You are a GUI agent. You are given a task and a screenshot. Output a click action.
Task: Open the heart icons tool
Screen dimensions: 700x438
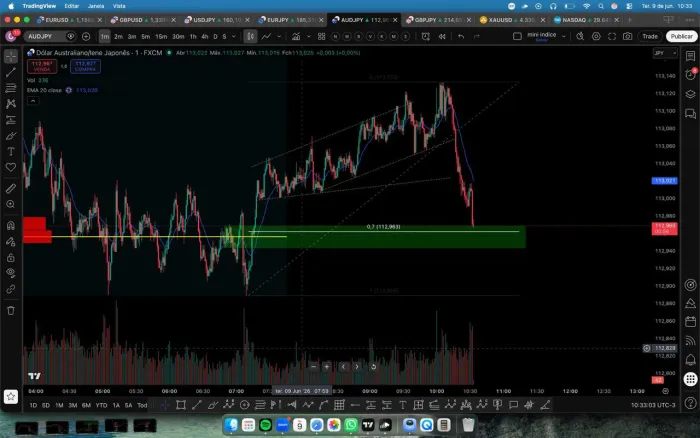[x=11, y=167]
